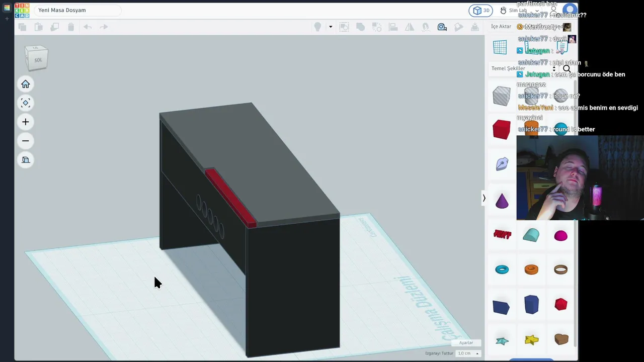Add the blue torus shape
The height and width of the screenshot is (362, 644).
(x=502, y=269)
